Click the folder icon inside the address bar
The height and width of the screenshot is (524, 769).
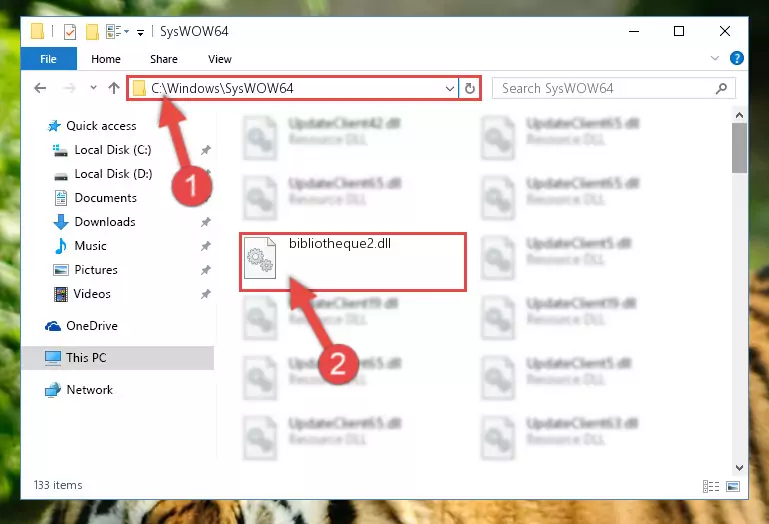pos(140,88)
